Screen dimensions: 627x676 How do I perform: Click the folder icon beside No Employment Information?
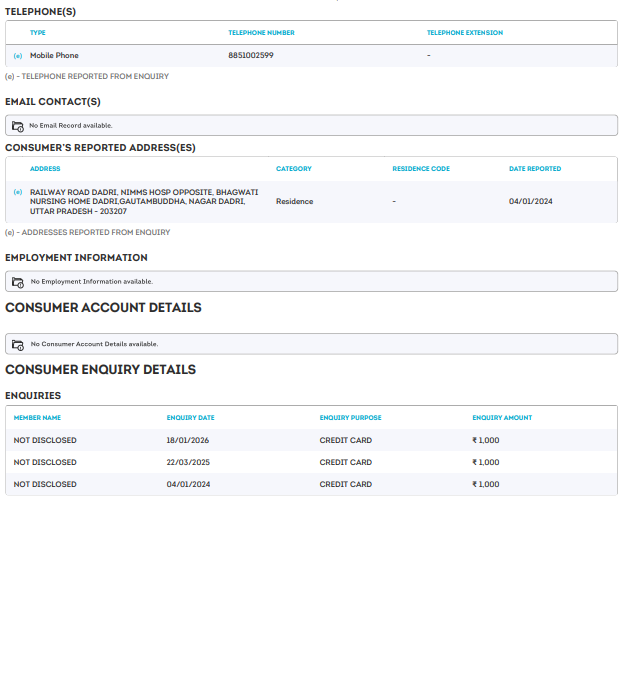pyautogui.click(x=17, y=282)
